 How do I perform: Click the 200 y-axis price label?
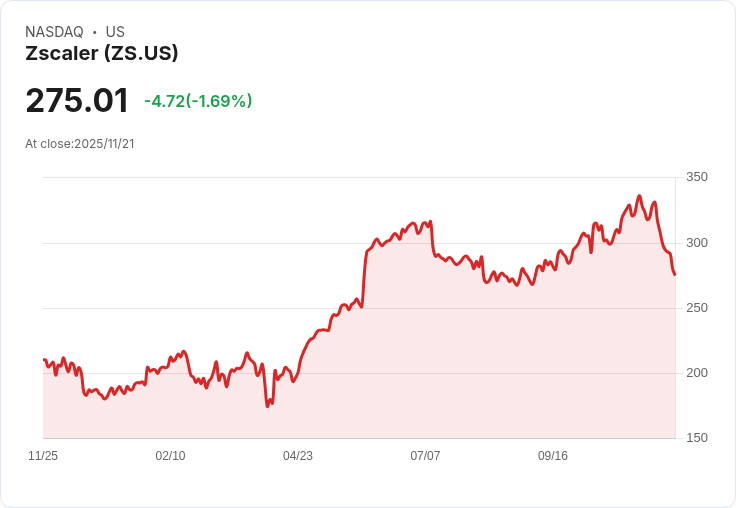[x=697, y=373]
